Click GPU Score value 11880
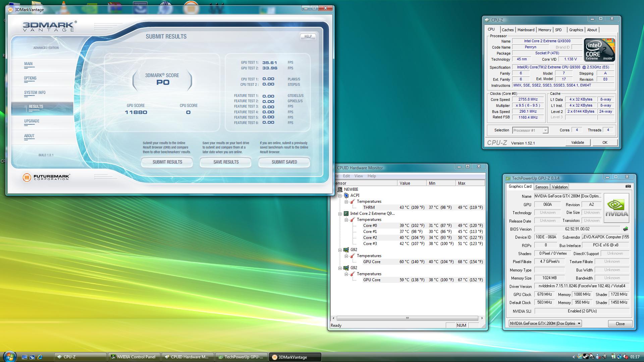Screen dimensions: 644x362 click(x=136, y=112)
